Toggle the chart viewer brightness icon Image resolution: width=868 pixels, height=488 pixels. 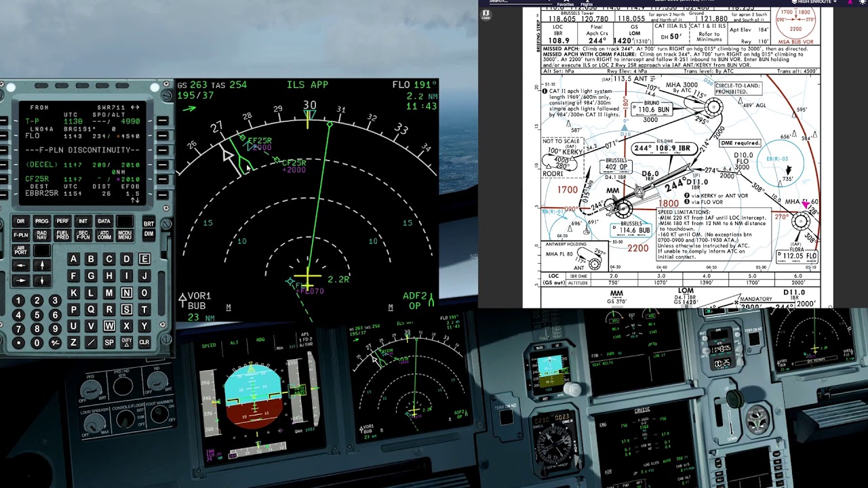864,2
